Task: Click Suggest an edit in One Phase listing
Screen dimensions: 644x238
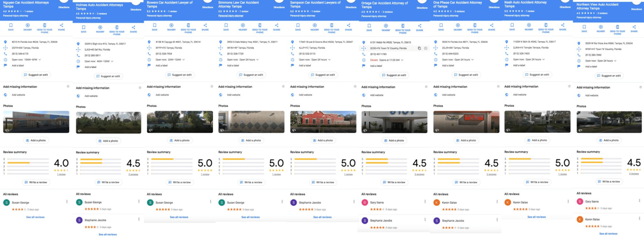Action: point(466,75)
